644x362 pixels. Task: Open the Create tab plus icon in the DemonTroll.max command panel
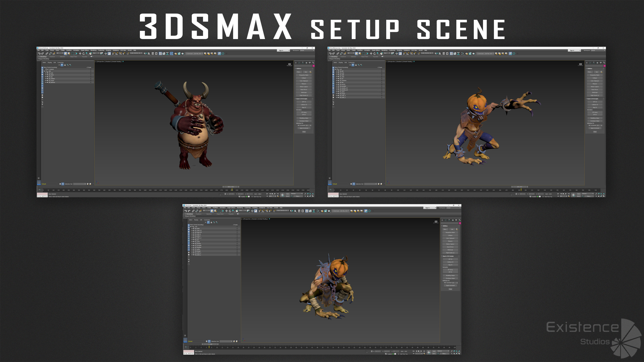click(x=296, y=63)
